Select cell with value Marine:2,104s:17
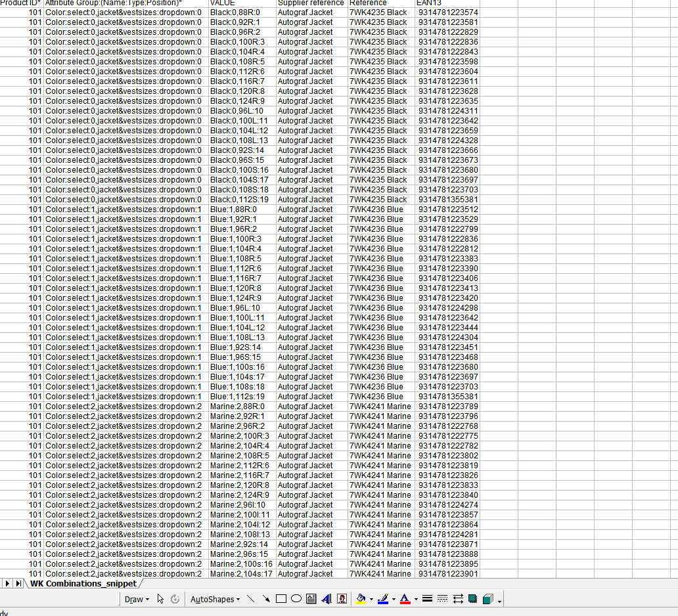Viewport: 678px width, 616px height. pos(242,574)
